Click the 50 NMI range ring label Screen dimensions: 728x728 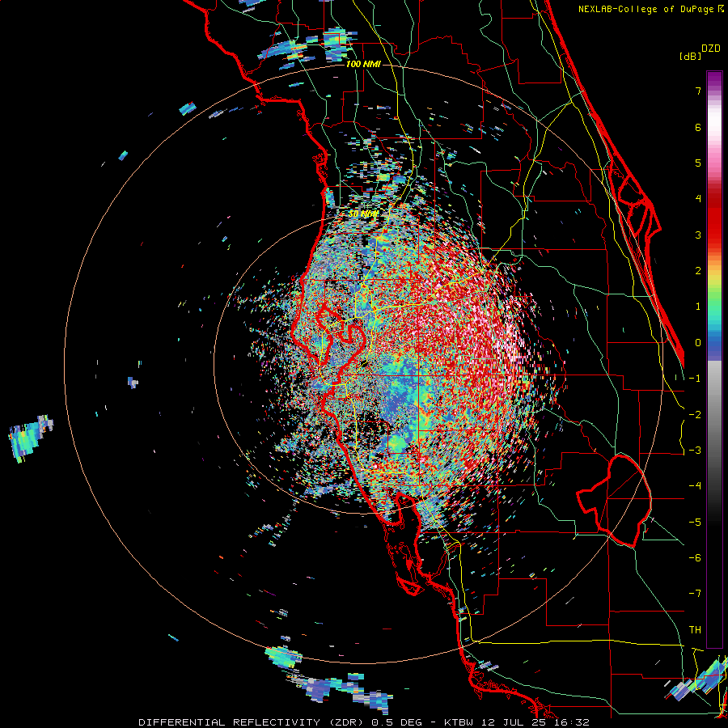pyautogui.click(x=363, y=214)
